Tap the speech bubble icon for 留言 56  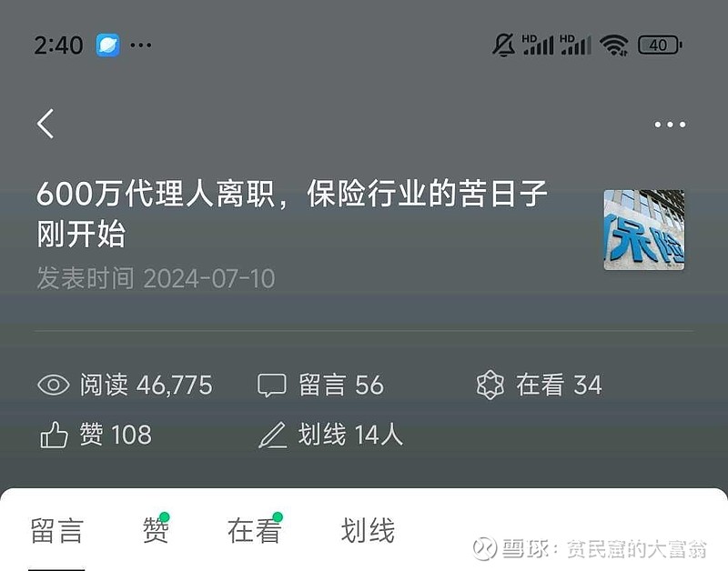[271, 386]
